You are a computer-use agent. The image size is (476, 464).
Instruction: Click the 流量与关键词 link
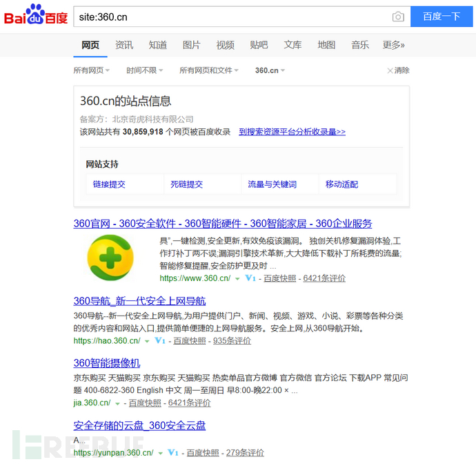pyautogui.click(x=272, y=184)
